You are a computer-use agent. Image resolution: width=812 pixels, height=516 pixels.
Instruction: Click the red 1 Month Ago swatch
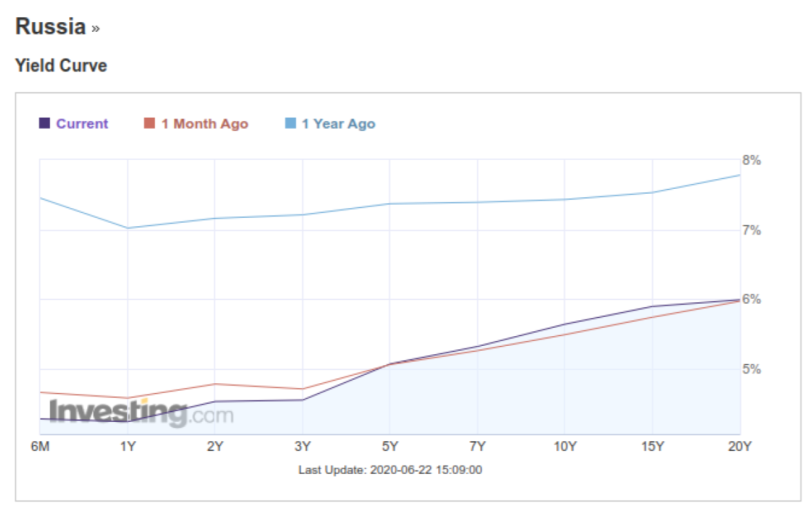click(149, 124)
